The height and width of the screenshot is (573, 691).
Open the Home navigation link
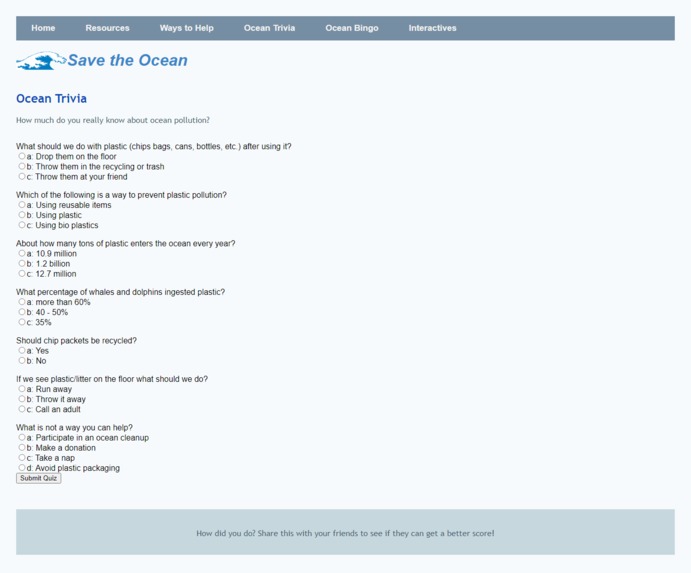43,28
